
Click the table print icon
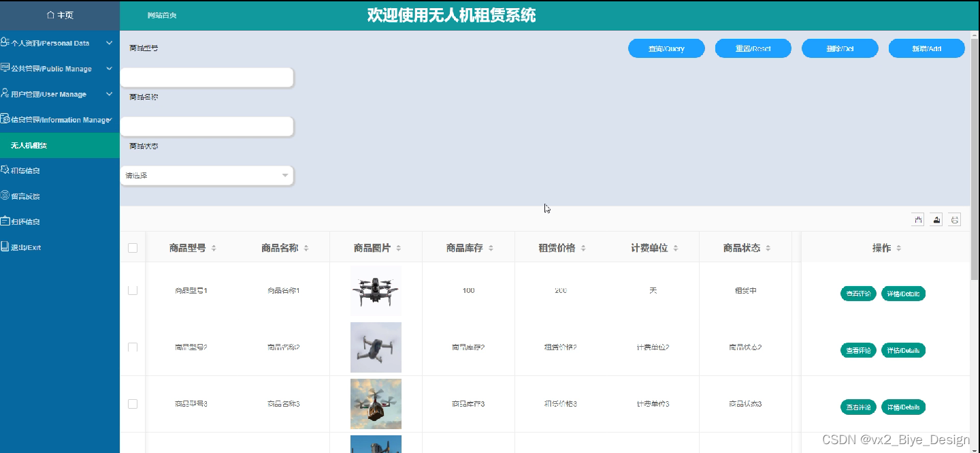tap(955, 219)
